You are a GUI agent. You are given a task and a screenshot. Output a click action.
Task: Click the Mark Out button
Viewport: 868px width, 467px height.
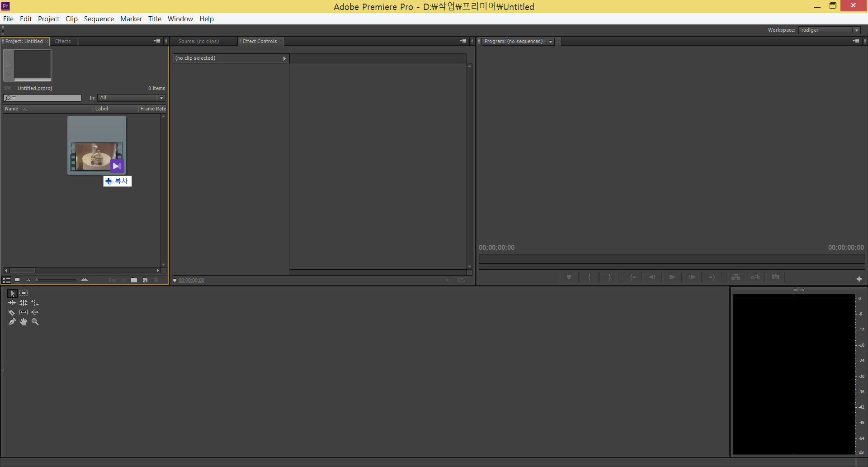[x=609, y=277]
